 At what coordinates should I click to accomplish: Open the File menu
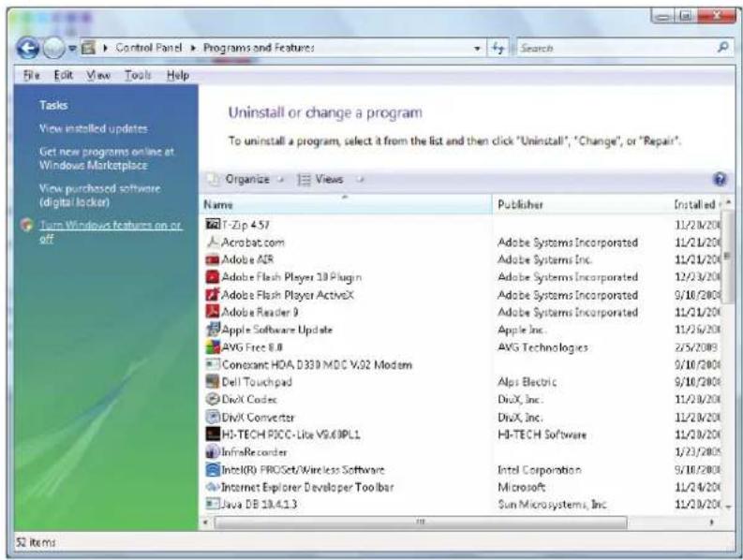tap(32, 75)
